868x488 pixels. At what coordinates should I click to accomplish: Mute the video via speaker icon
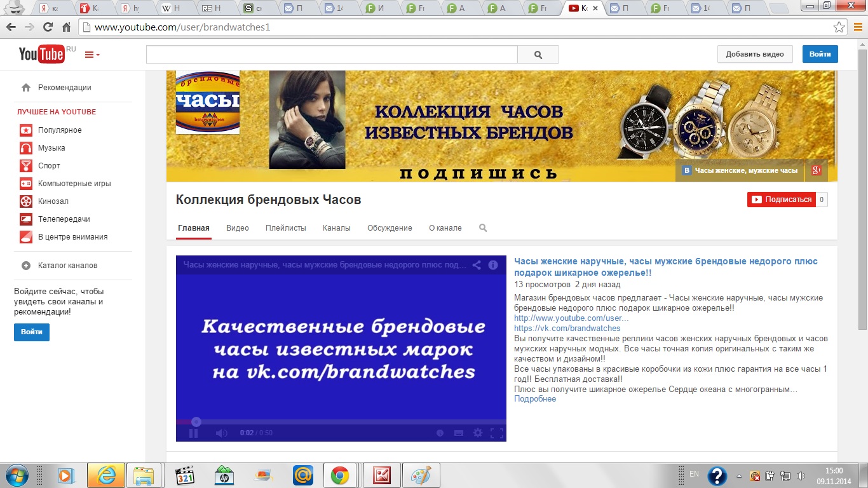pos(221,433)
